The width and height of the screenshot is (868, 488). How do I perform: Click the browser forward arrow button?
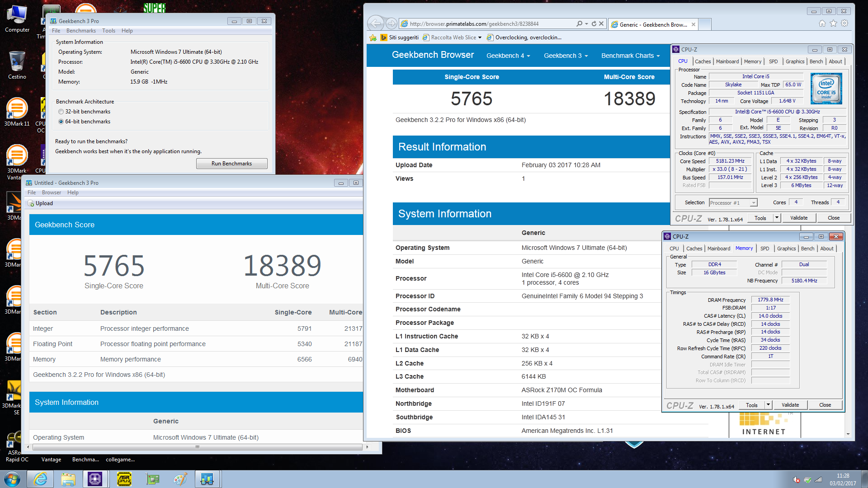pos(392,23)
